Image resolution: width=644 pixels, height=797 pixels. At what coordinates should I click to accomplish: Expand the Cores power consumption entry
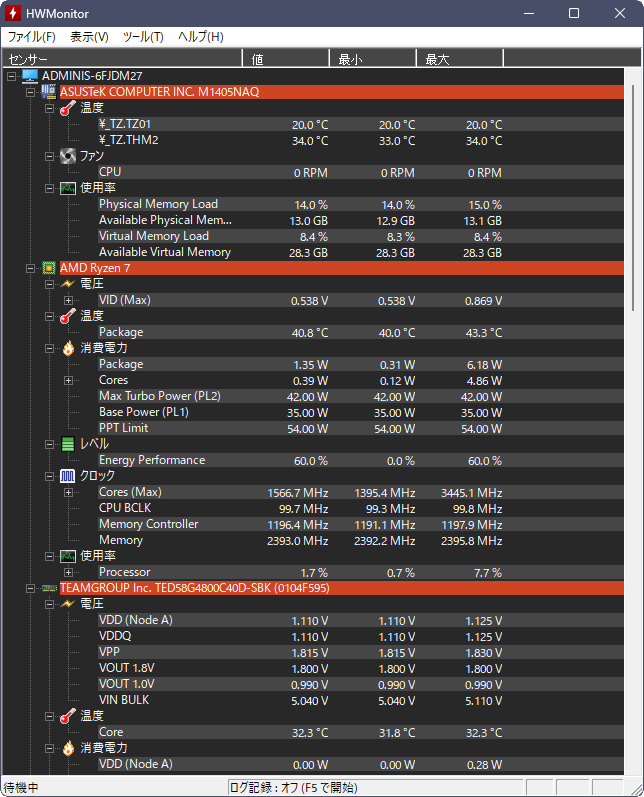69,380
